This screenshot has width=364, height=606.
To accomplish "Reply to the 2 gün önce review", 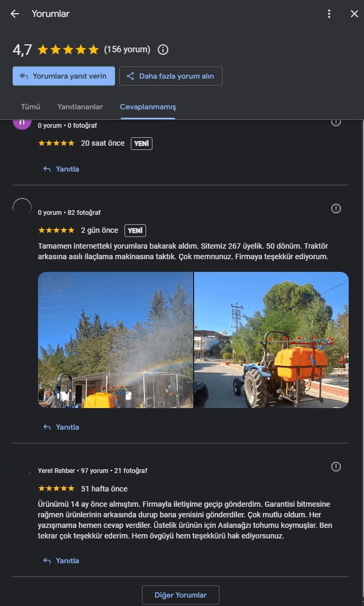I will point(61,427).
